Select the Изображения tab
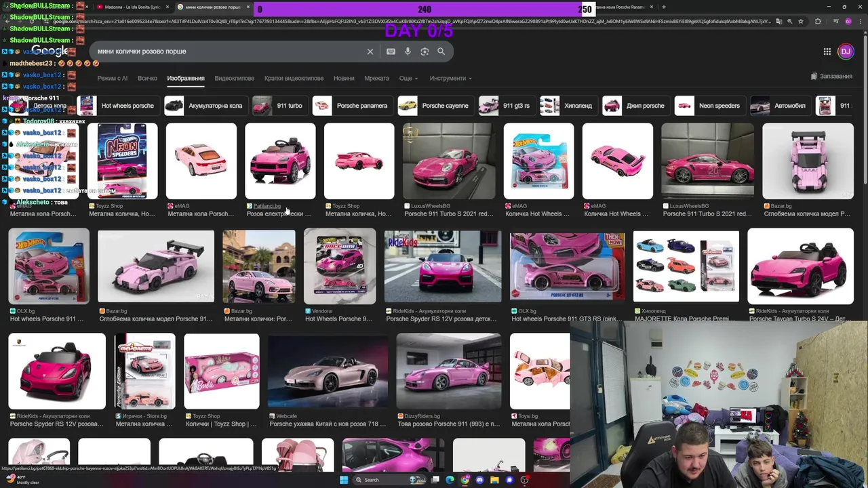The height and width of the screenshot is (488, 868). pos(186,78)
